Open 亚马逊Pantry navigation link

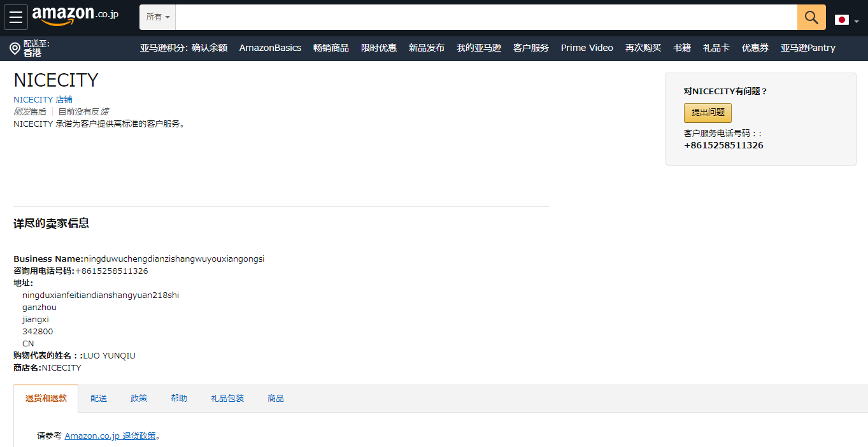pyautogui.click(x=808, y=48)
